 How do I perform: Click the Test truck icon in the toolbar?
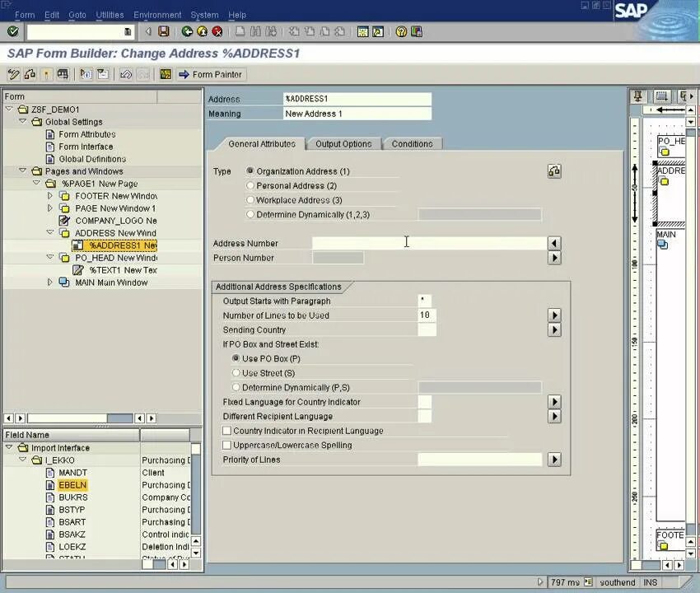pyautogui.click(x=63, y=74)
